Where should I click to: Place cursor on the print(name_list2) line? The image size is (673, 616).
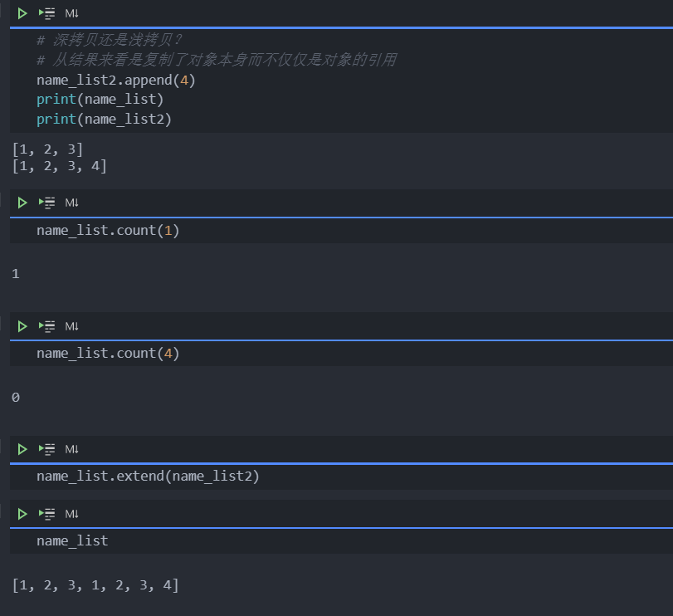(104, 120)
